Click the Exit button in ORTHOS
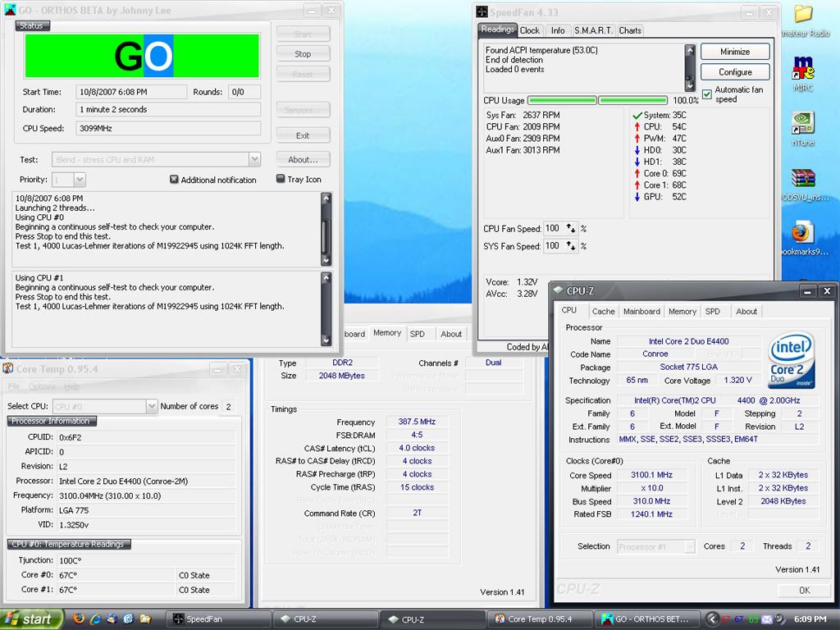Viewport: 840px width, 630px height. pyautogui.click(x=303, y=135)
